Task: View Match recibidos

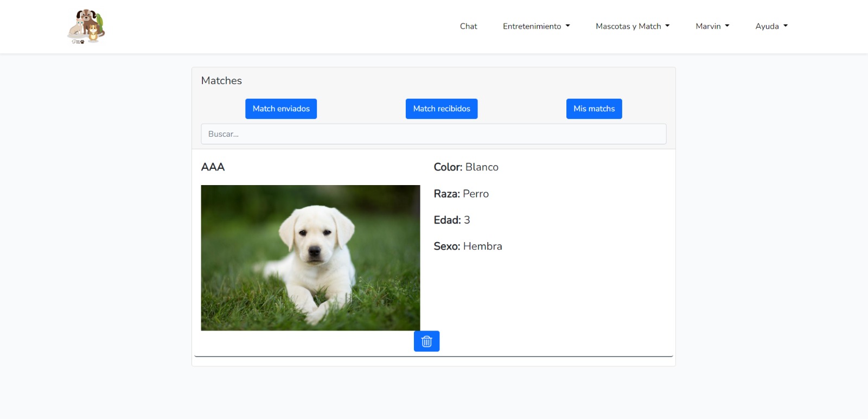Action: pos(442,109)
